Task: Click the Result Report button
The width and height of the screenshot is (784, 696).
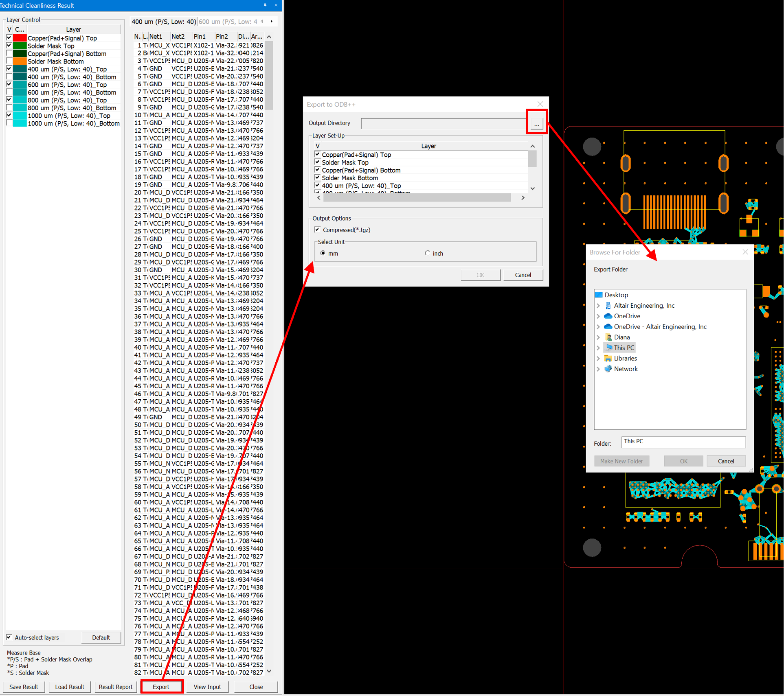Action: click(115, 687)
